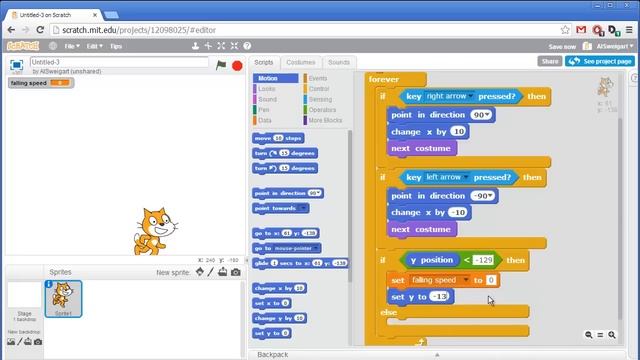640x360 pixels.
Task: Zoom in the scripts area
Action: click(612, 335)
